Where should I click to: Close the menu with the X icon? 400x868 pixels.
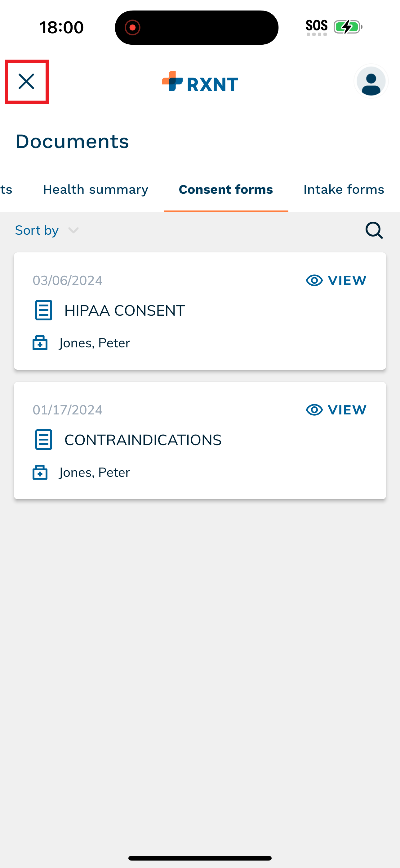(x=27, y=82)
